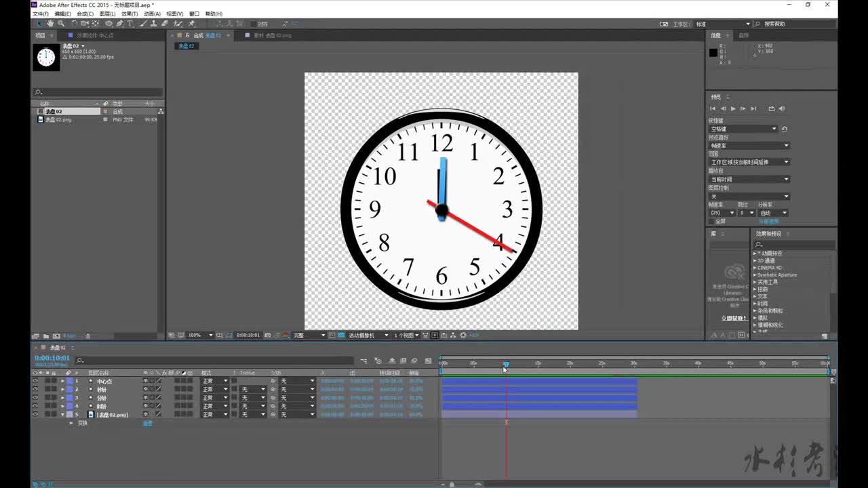Select the Unified Camera tool
Viewport: 868px width, 488px height.
click(x=84, y=24)
